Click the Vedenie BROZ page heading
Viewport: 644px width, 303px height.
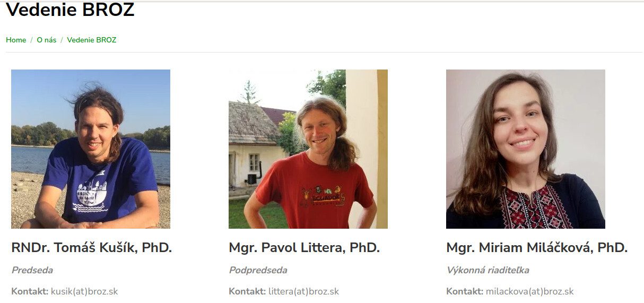[x=70, y=10]
